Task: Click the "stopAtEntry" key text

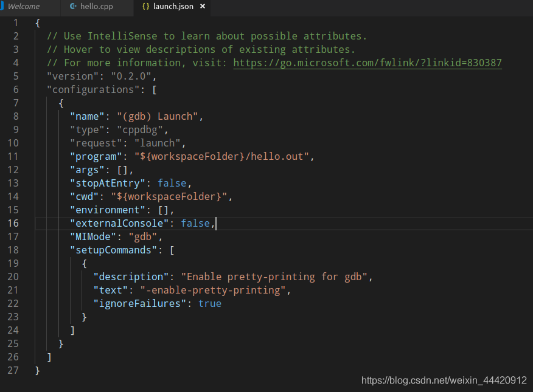Action: point(108,184)
